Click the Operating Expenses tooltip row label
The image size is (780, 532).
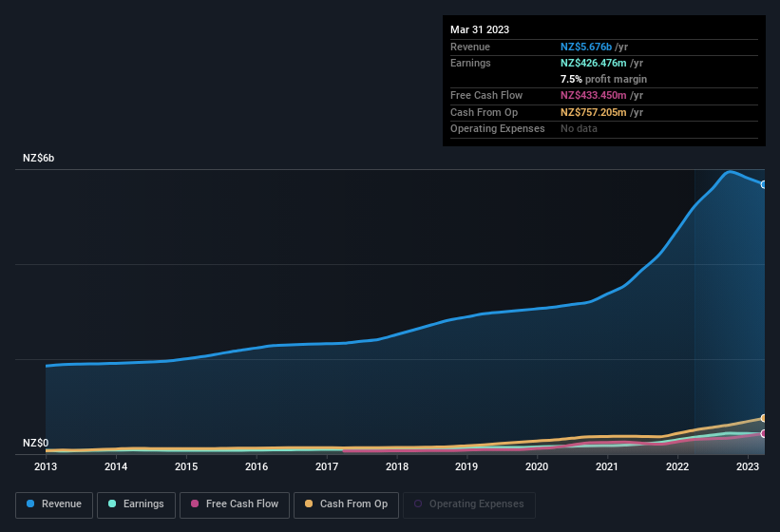click(x=498, y=128)
